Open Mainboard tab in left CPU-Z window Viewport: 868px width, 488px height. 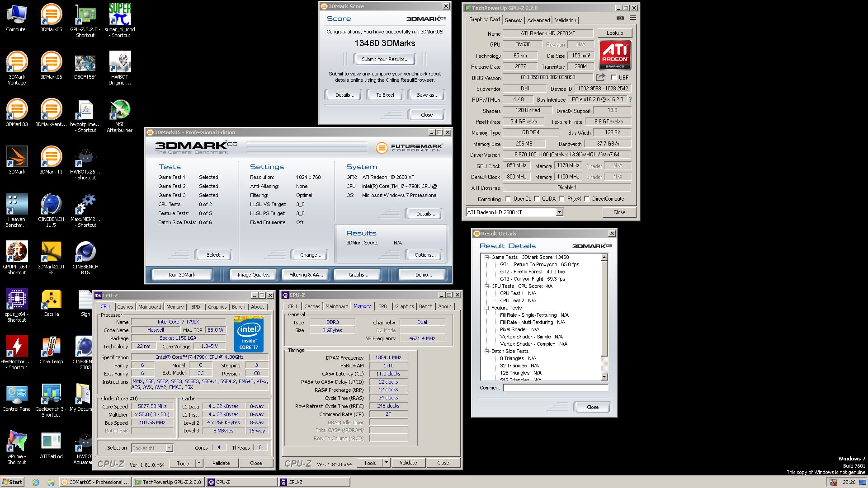tap(150, 307)
